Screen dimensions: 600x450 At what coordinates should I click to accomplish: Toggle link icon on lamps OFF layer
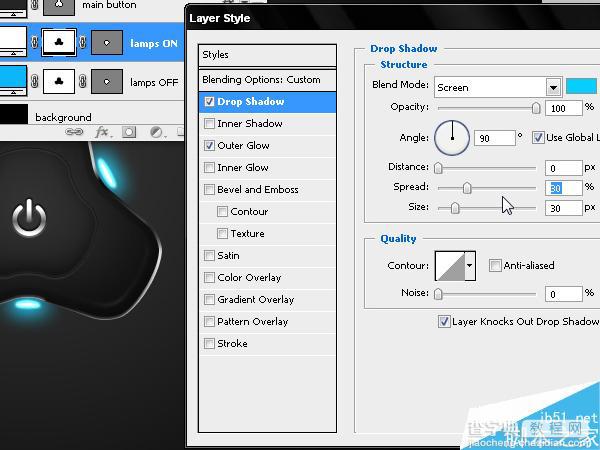(x=35, y=82)
